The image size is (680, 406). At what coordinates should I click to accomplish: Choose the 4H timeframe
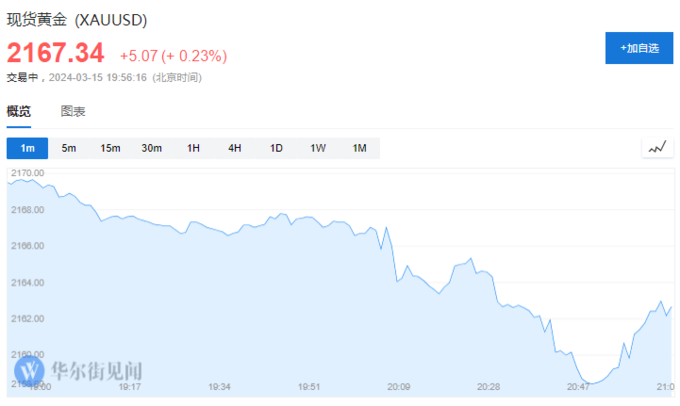[x=235, y=148]
